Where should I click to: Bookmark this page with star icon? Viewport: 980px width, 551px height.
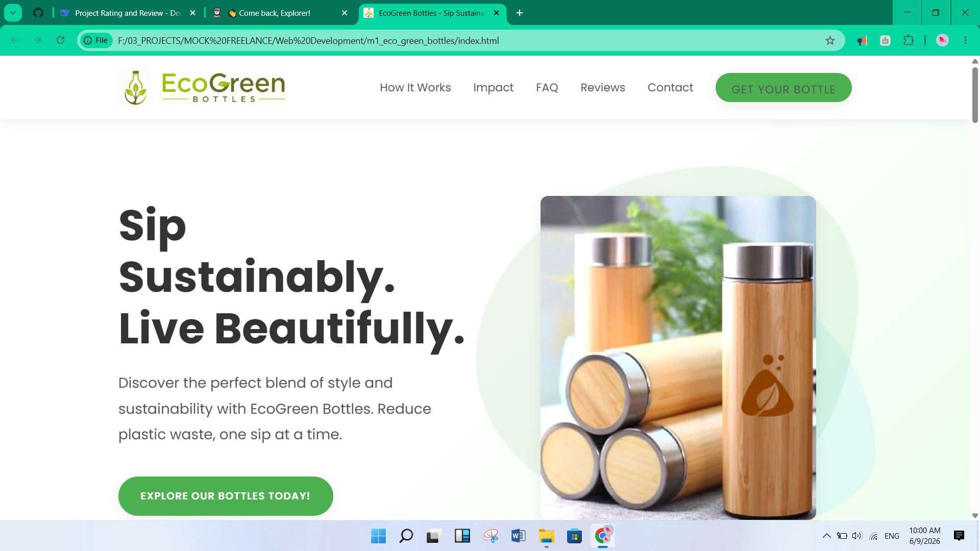point(830,40)
